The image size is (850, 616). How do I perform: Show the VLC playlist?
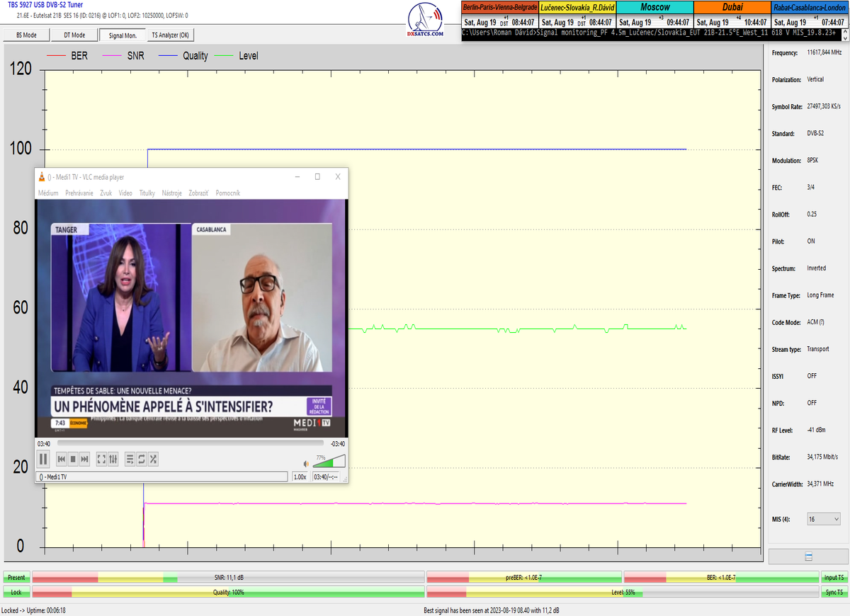point(130,460)
